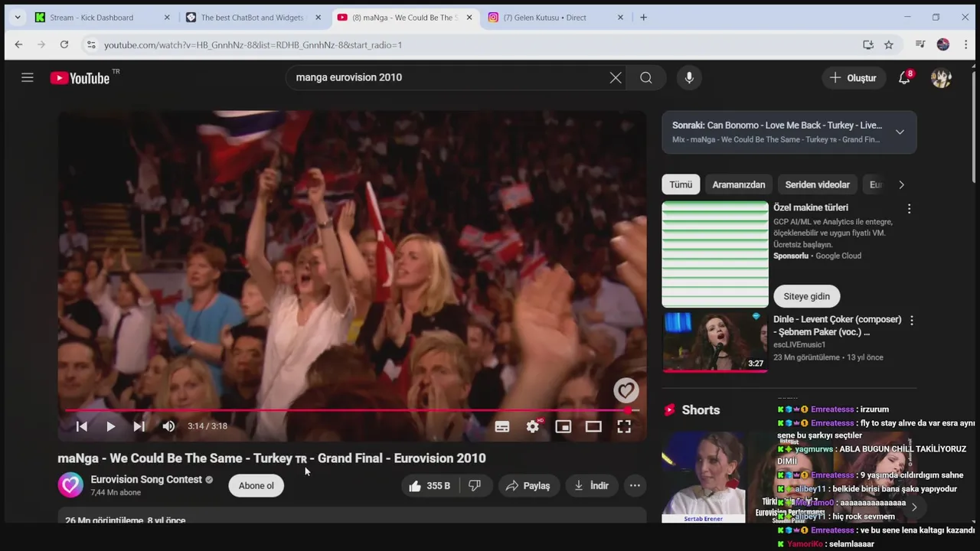Open the YouTube guide hamburger menu

point(28,77)
